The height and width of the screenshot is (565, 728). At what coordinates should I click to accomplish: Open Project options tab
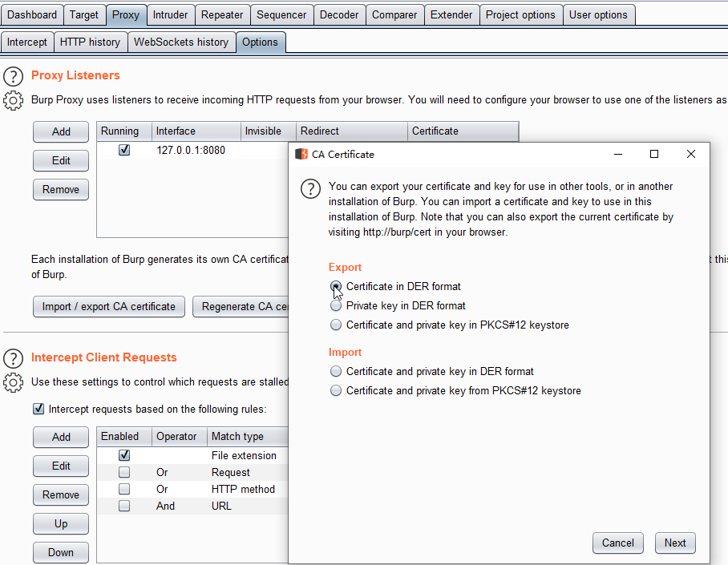tap(520, 15)
